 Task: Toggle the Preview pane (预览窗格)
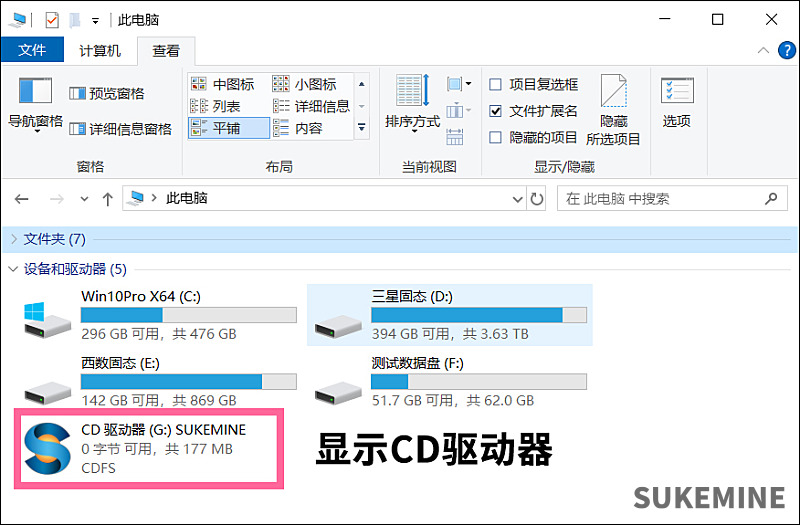(107, 93)
